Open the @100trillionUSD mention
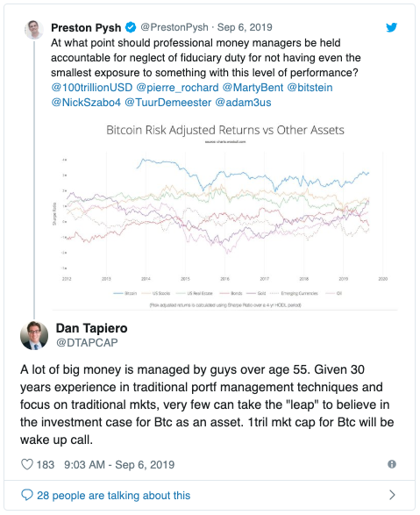The height and width of the screenshot is (515, 420). pos(92,88)
